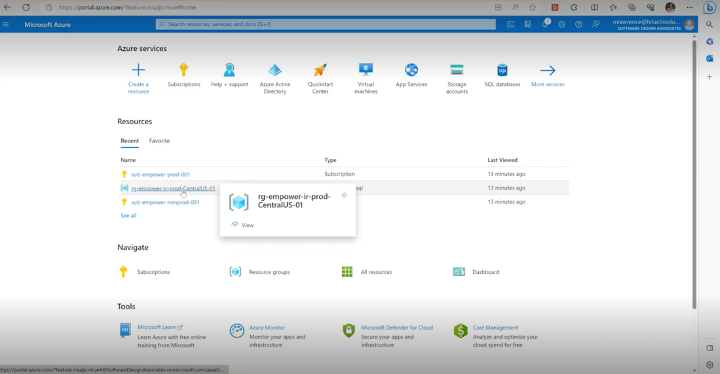
Task: Click the Resource groups cube icon in Navigate
Action: pos(235,272)
